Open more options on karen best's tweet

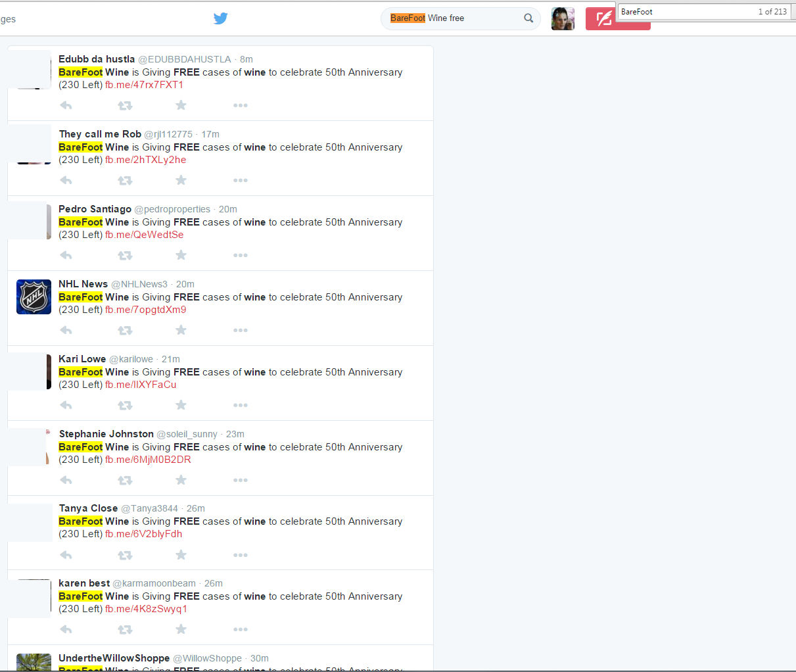tap(241, 629)
